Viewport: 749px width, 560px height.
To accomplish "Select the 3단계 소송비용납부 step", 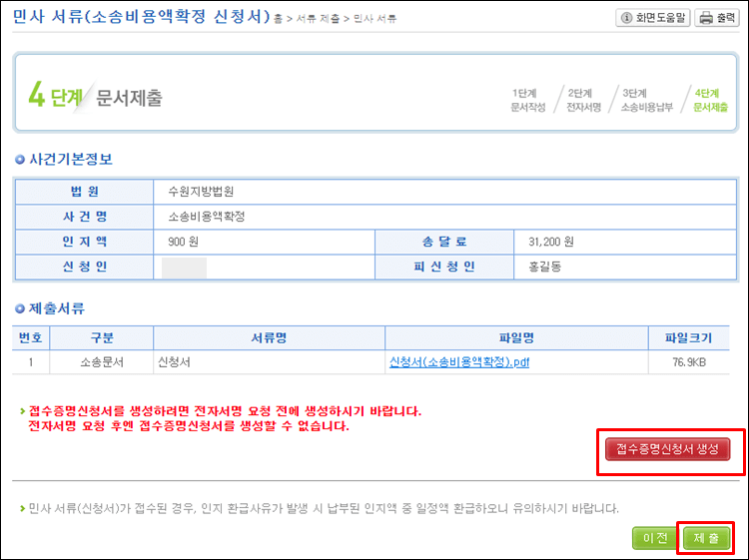I will 647,100.
